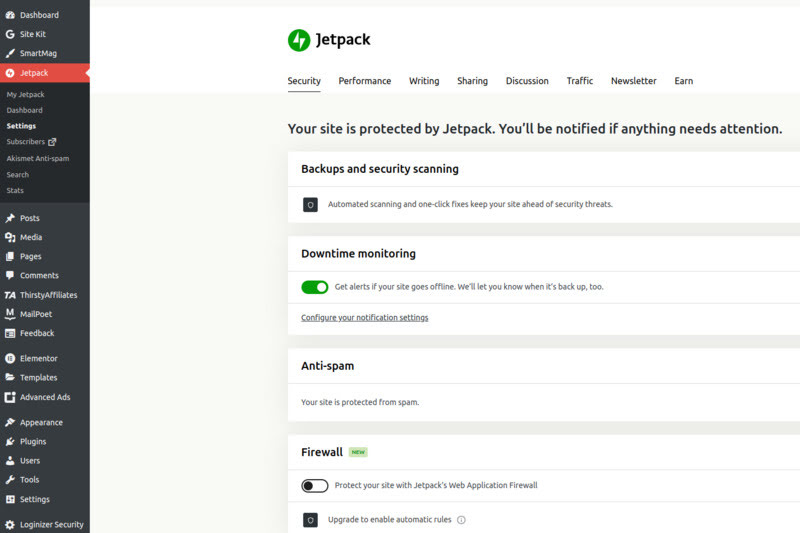Open Advanced Ads in the sidebar
Image resolution: width=800 pixels, height=533 pixels.
click(45, 397)
